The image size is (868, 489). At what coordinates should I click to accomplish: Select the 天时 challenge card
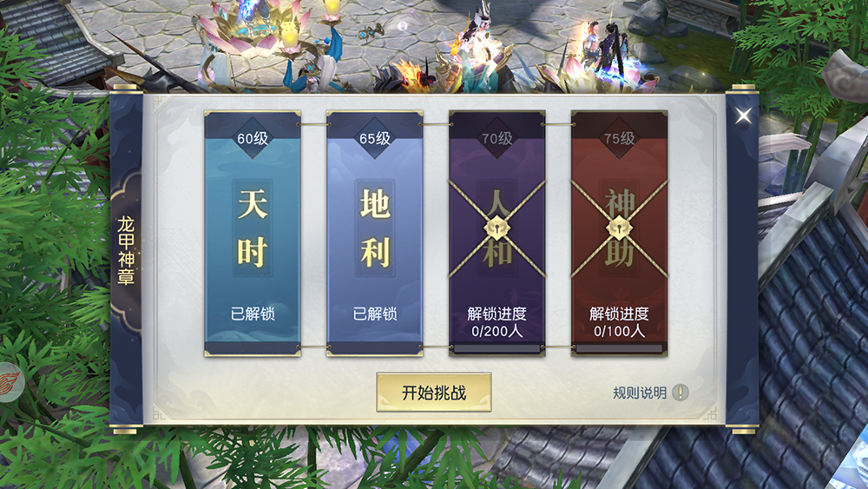[x=253, y=233]
